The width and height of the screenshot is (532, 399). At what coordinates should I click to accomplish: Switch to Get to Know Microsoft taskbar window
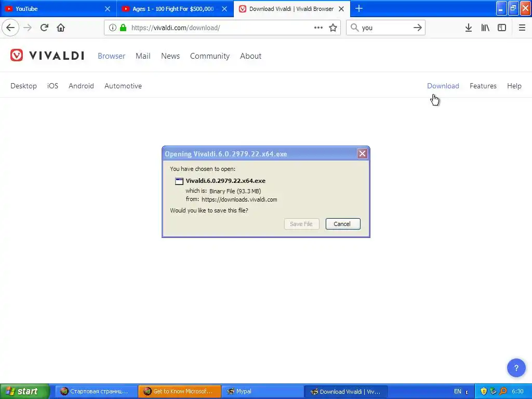[179, 391]
